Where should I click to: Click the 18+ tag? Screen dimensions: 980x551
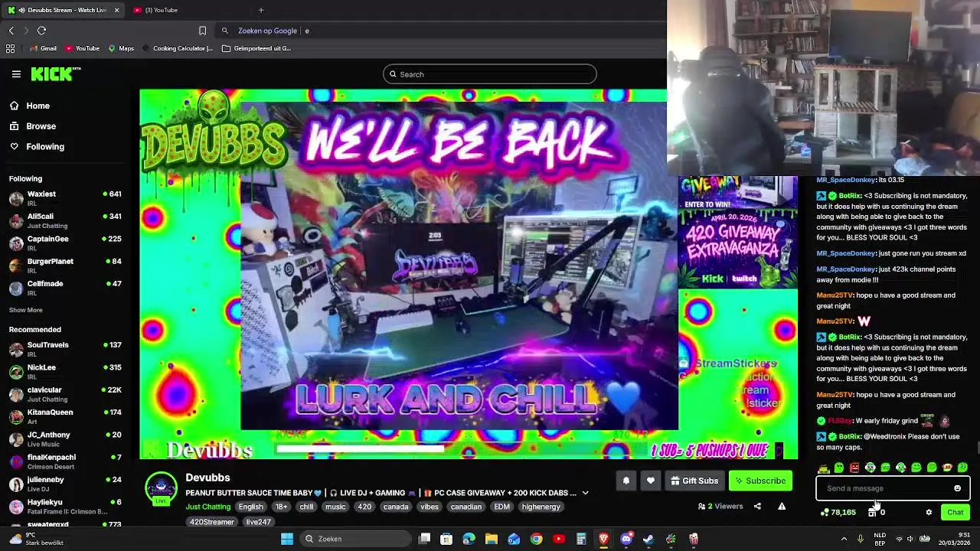tap(281, 507)
